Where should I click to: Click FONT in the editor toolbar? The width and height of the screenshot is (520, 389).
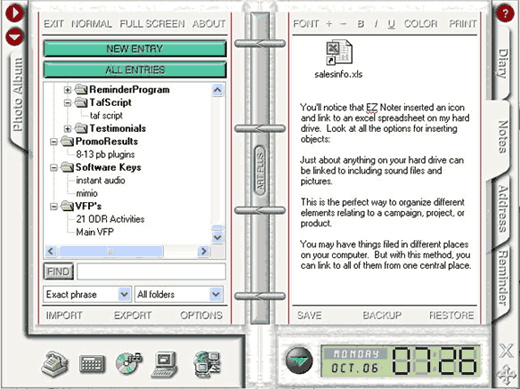pos(306,24)
